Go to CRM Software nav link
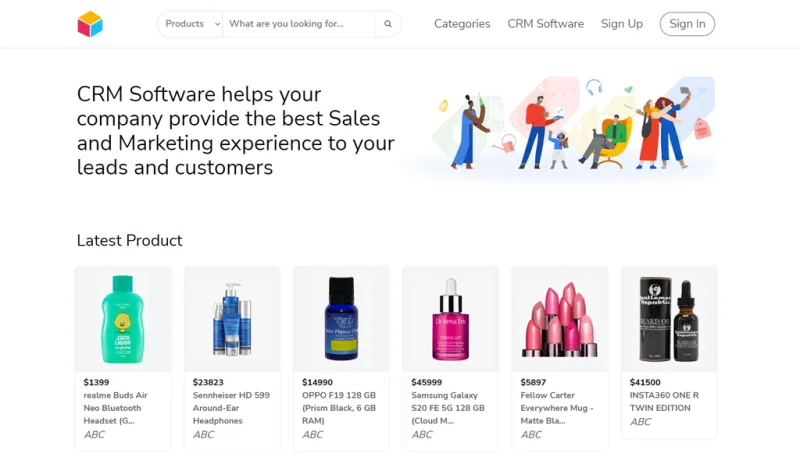The width and height of the screenshot is (800, 457). 545,24
